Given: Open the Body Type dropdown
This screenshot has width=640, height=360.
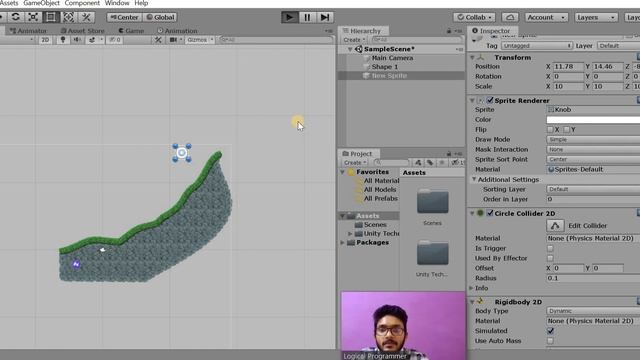Looking at the screenshot, I should (x=593, y=311).
